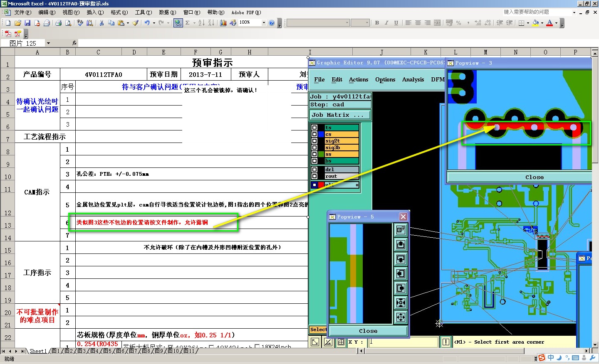Run the spelling check icon
The height and width of the screenshot is (364, 599).
80,23
